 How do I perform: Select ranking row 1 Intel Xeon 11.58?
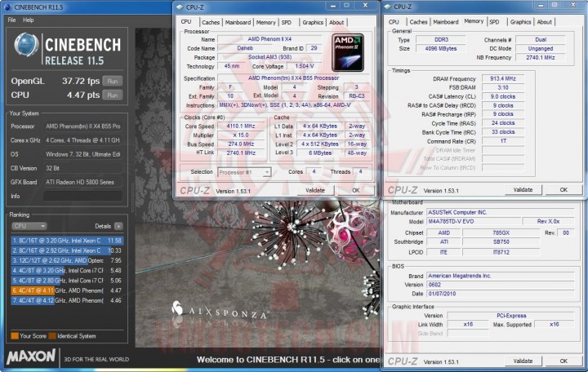[67, 241]
